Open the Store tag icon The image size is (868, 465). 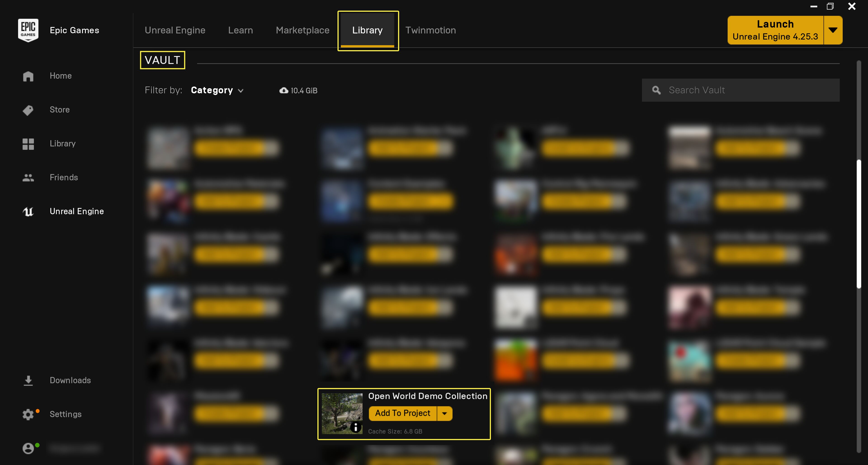(28, 110)
